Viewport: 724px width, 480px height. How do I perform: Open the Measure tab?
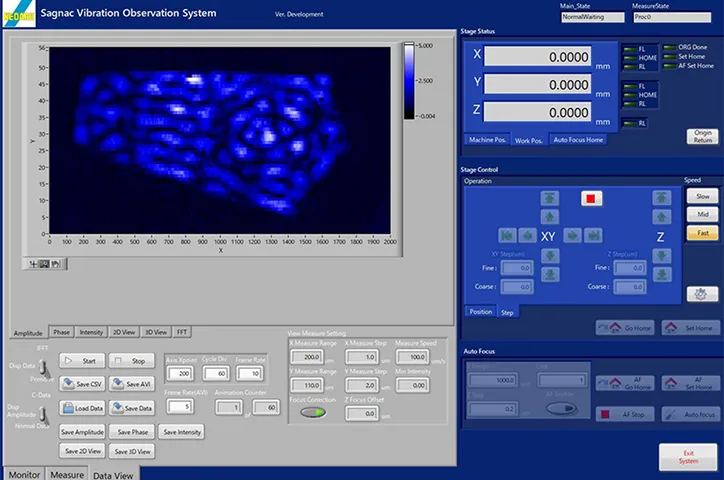coord(67,474)
